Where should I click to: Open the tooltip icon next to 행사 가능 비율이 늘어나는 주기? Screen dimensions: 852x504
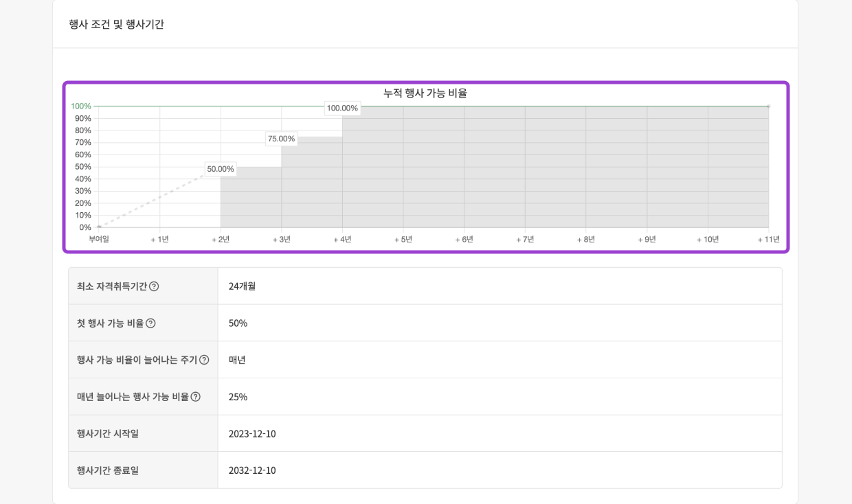point(204,360)
